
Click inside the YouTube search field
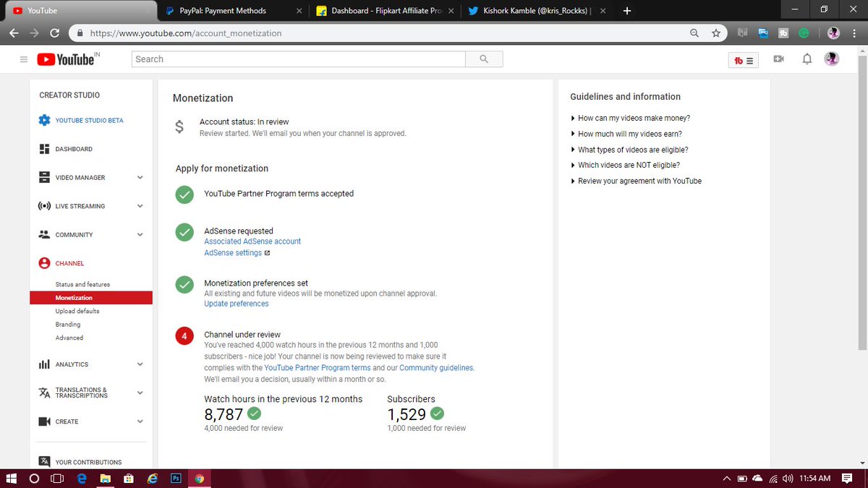pyautogui.click(x=299, y=59)
